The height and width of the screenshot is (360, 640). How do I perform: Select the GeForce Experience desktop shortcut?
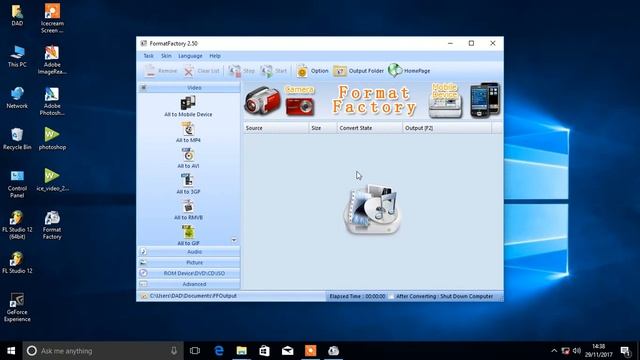click(17, 307)
